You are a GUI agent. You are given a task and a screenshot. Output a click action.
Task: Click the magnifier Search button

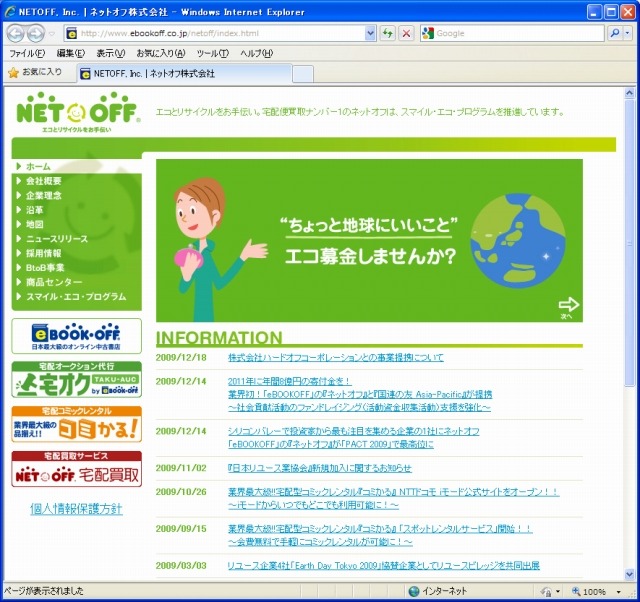coord(615,33)
